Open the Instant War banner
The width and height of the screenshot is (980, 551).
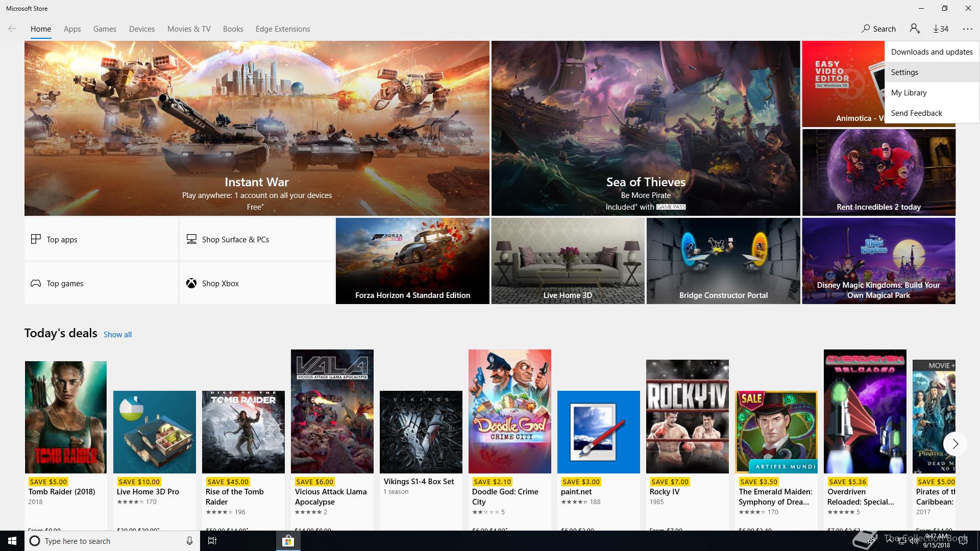point(257,128)
